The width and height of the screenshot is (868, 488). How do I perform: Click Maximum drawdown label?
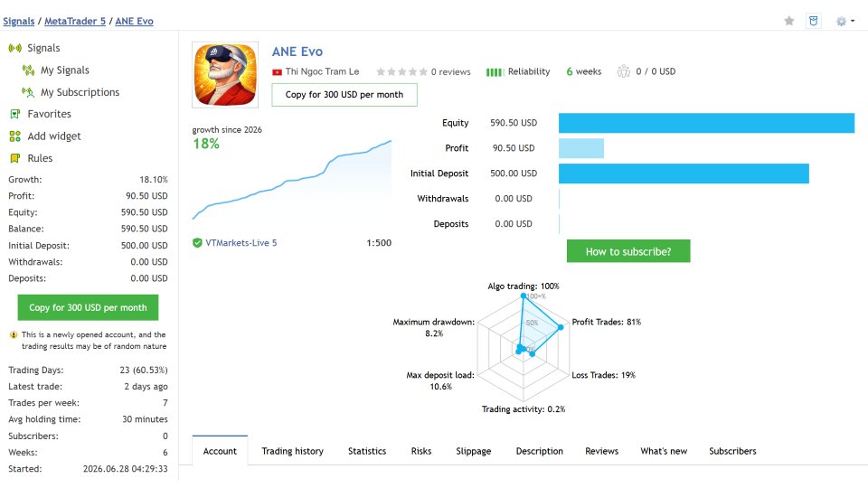tap(434, 327)
